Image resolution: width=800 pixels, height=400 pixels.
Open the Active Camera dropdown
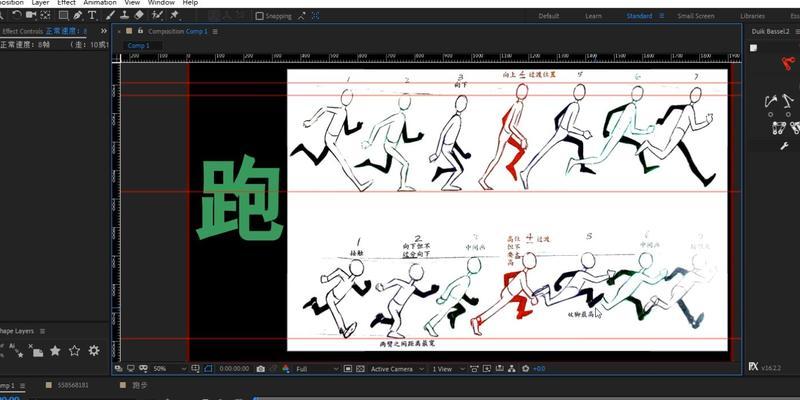tap(398, 368)
